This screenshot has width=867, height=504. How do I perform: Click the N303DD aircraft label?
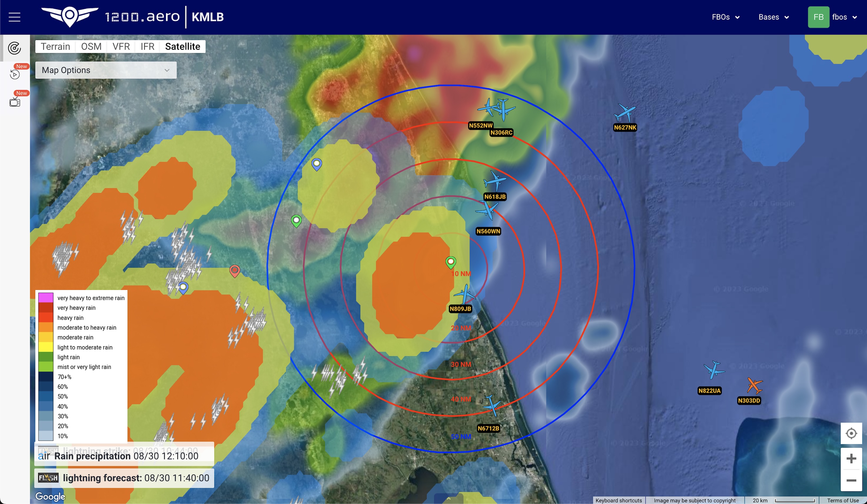[749, 400]
